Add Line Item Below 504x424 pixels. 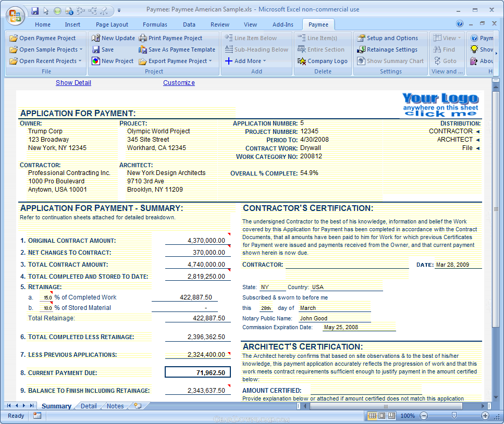[251, 38]
